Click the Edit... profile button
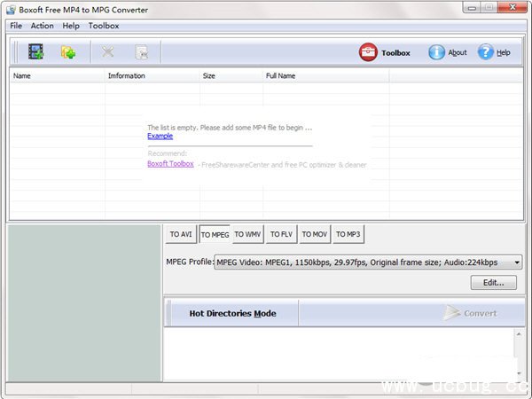This screenshot has height=399, width=532. 493,283
